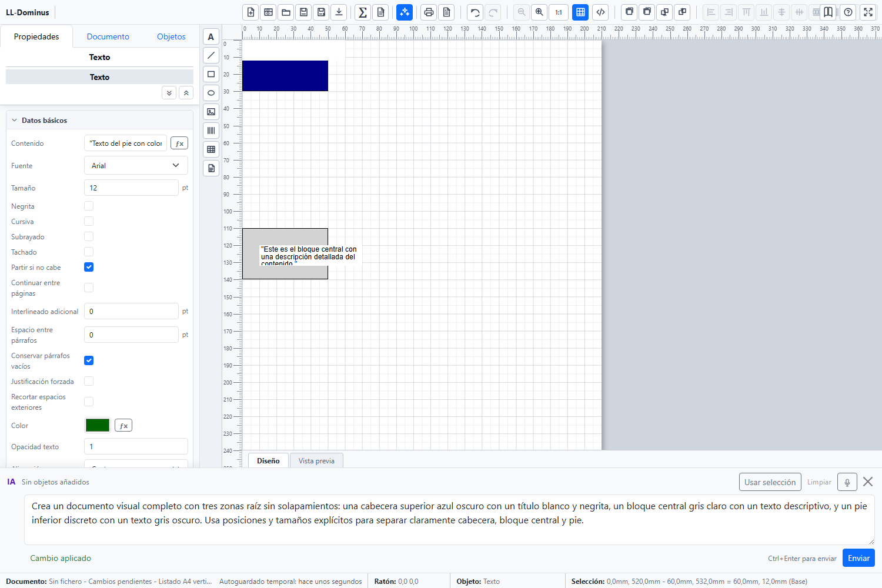Toggle the canvas grid button
Viewport: 882px width, 588px height.
[x=580, y=12]
